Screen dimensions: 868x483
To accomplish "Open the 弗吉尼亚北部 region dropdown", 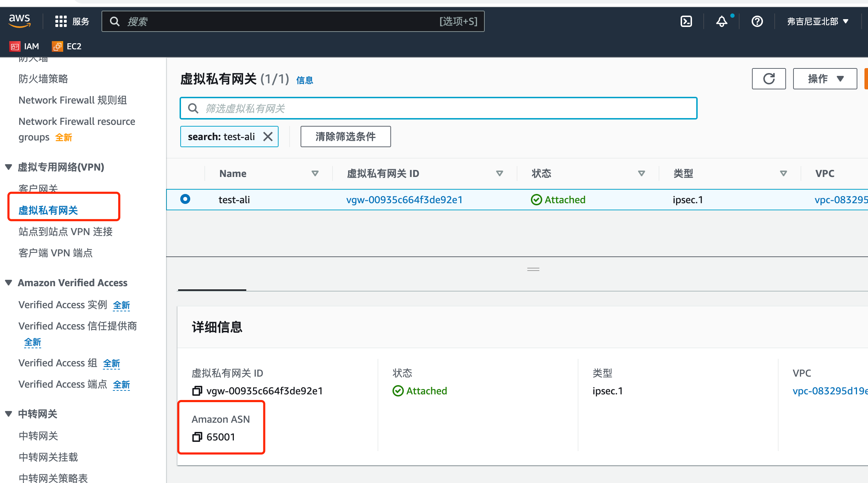I will coord(818,21).
